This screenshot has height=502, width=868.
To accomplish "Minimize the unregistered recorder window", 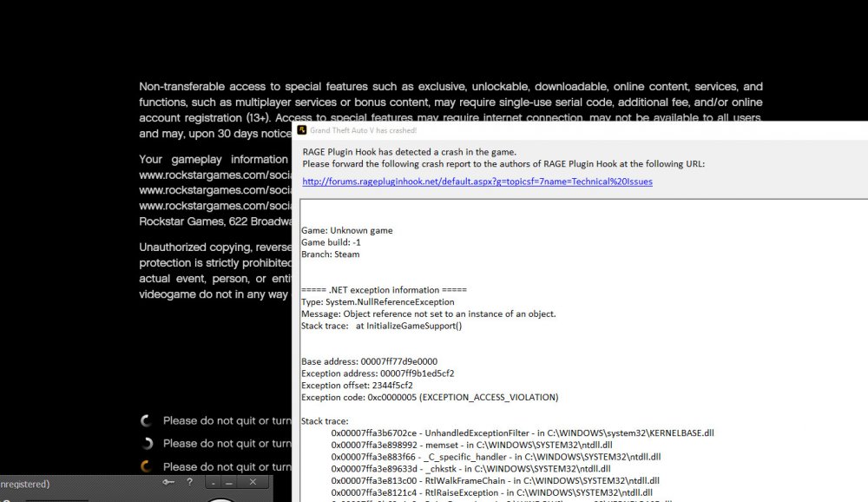I will [x=228, y=483].
